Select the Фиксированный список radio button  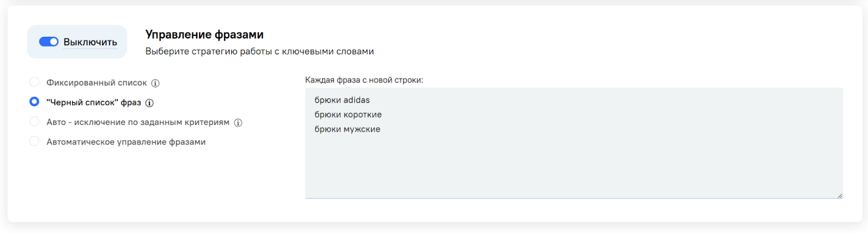(x=34, y=82)
